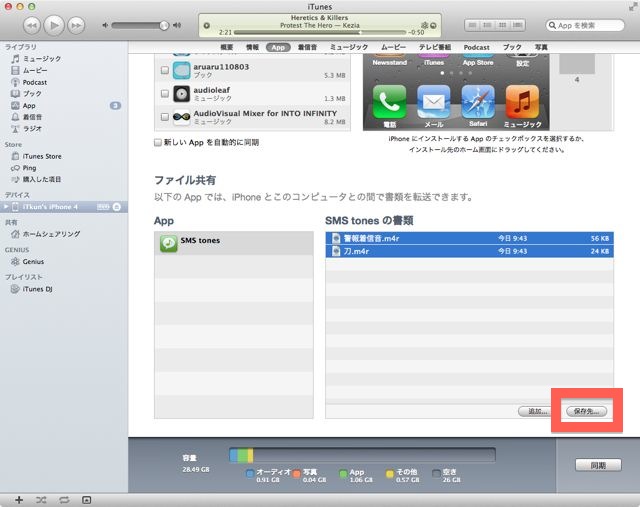Enter full screen via top-right arrow icon
640x507 pixels.
(x=633, y=7)
